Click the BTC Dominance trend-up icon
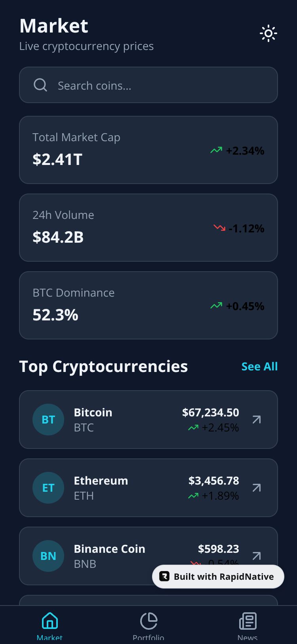Viewport: 297px width, 644px height. coord(216,306)
